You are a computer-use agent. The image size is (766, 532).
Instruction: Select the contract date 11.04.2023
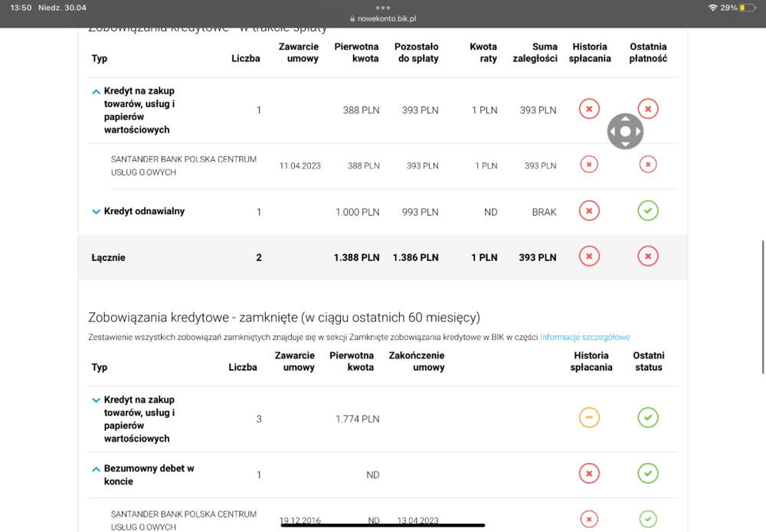(300, 166)
